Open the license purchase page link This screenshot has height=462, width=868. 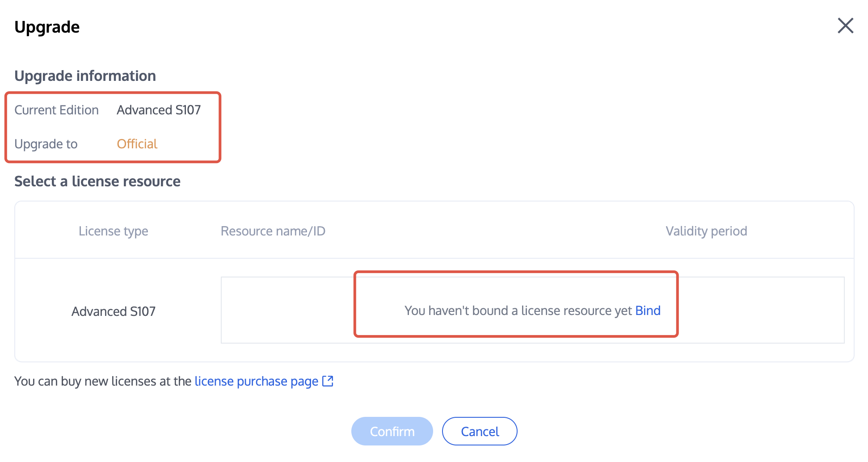(x=256, y=381)
